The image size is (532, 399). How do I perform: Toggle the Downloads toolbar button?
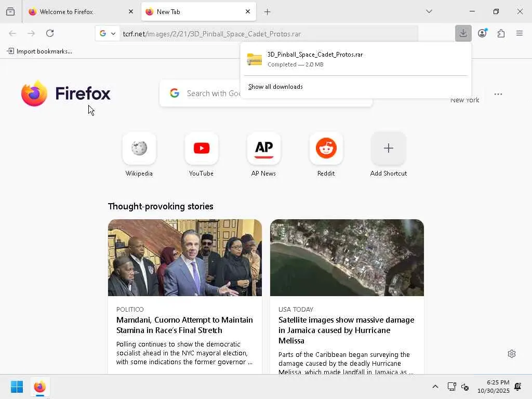[463, 33]
